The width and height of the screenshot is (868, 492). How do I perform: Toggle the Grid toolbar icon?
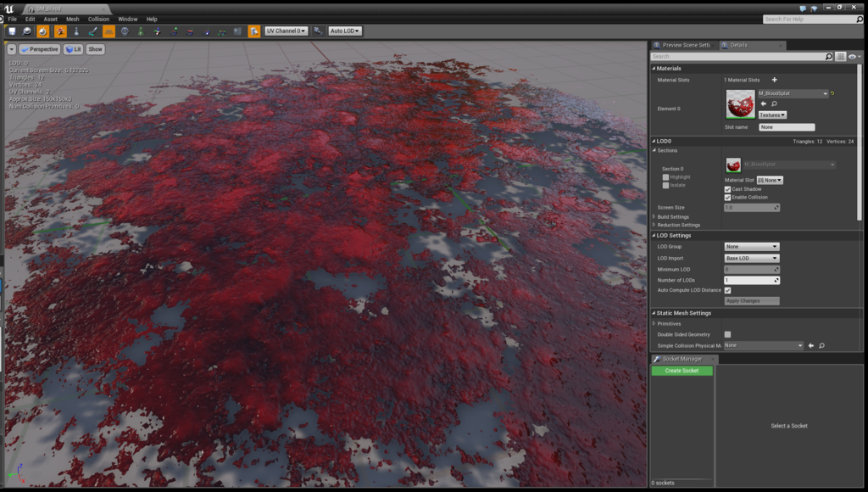109,31
